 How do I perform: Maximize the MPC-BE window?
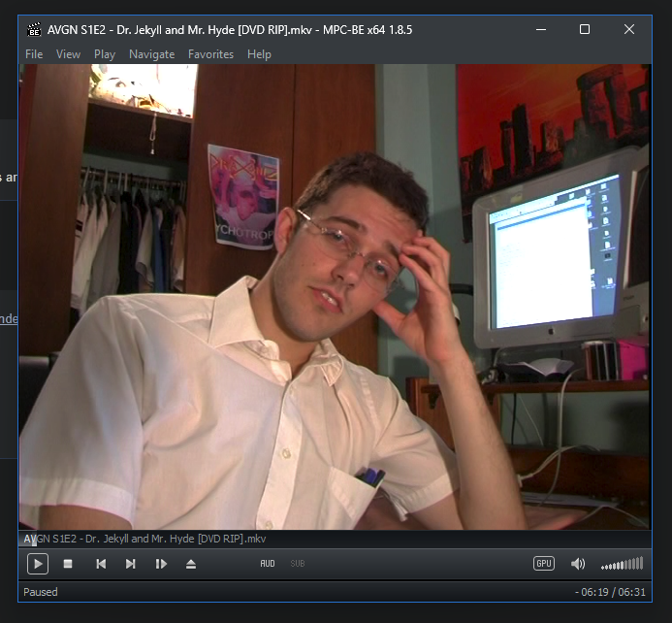585,29
